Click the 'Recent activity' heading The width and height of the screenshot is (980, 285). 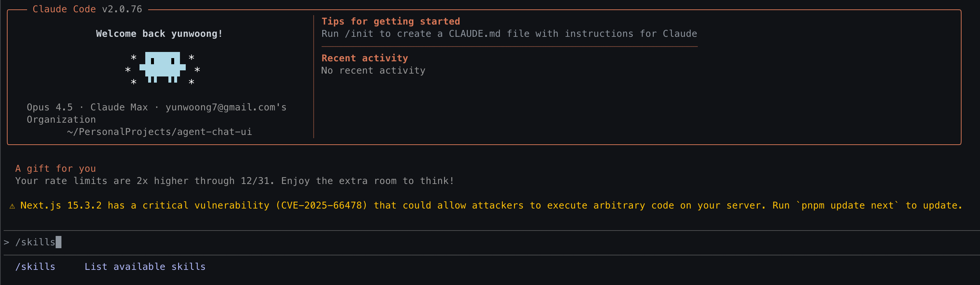365,58
